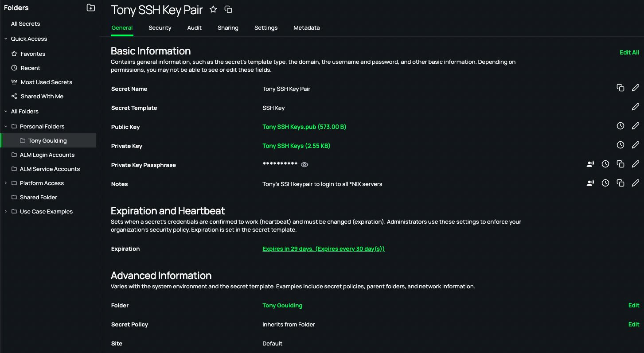Edit the Secret Template field
Image resolution: width=644 pixels, height=353 pixels.
click(x=636, y=107)
